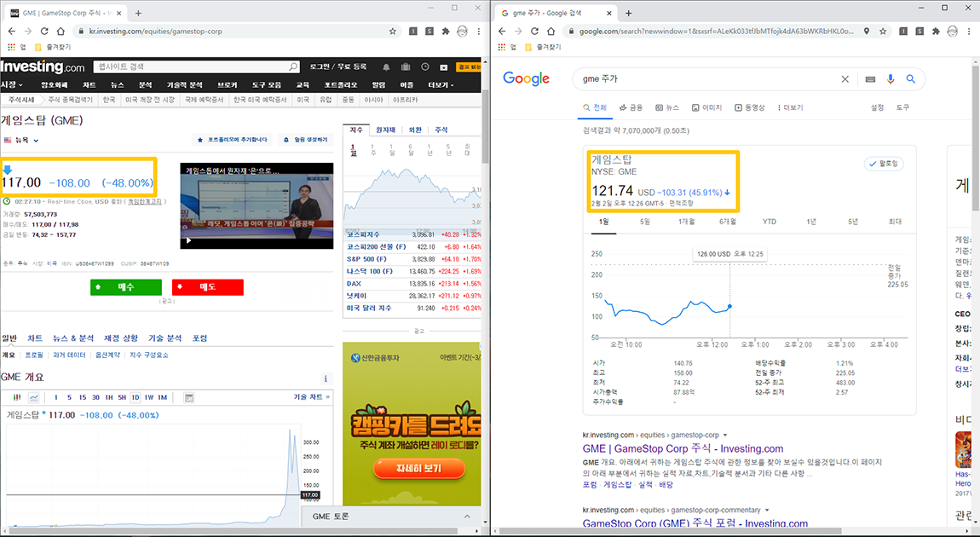Click Google chart marker at 126.00 USD
Screen dimensions: 980x537
tap(729, 306)
